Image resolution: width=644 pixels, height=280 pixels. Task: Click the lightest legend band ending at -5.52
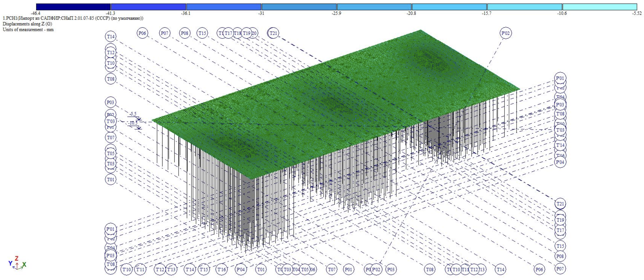(x=600, y=7)
